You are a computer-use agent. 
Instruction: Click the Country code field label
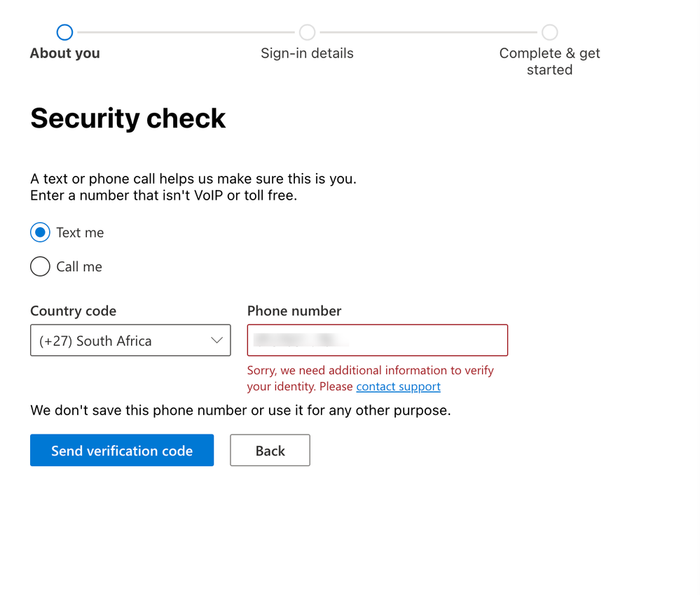click(73, 311)
